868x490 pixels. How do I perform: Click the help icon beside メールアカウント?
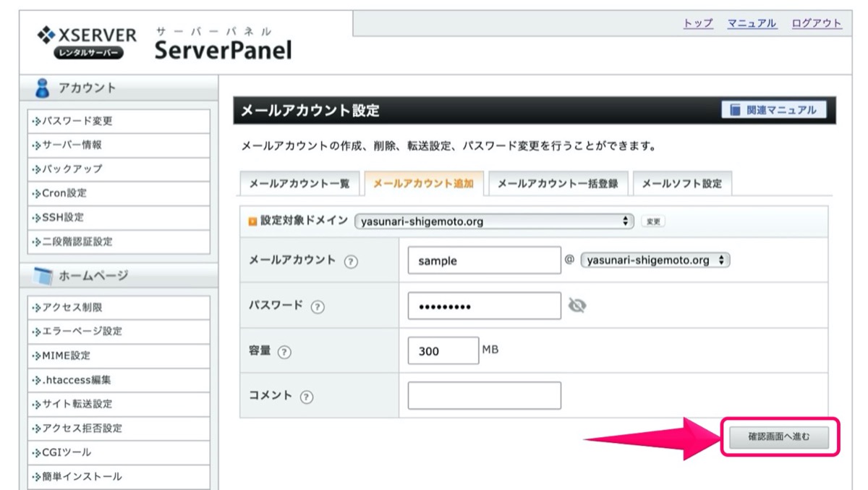(351, 261)
